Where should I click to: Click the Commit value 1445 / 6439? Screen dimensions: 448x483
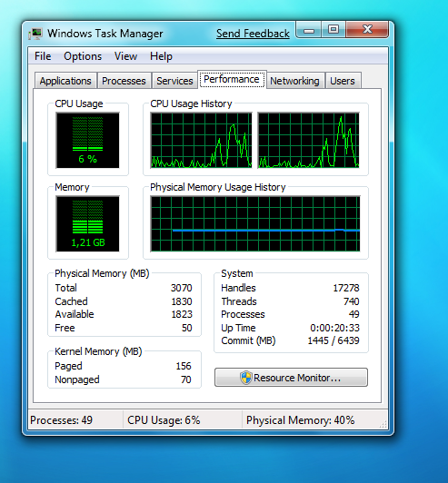tap(334, 341)
